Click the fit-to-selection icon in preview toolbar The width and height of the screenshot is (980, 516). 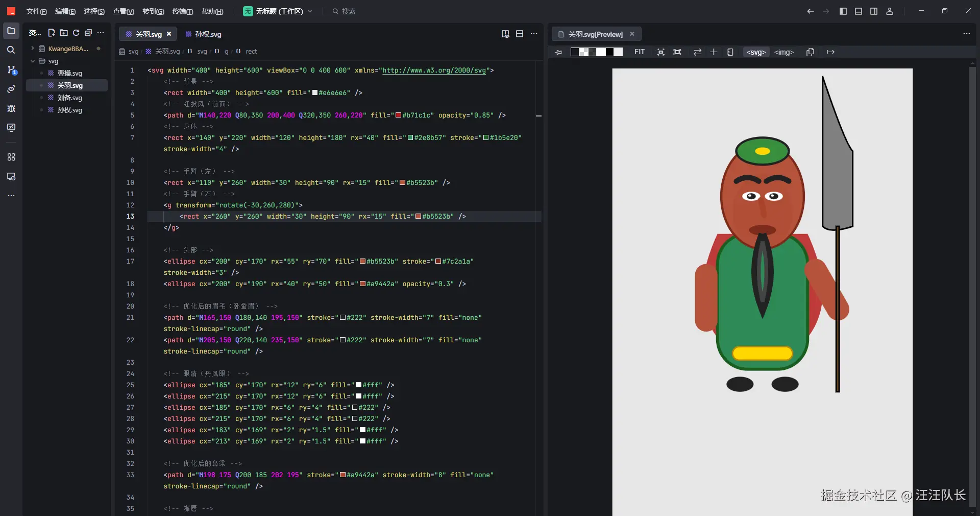(661, 52)
